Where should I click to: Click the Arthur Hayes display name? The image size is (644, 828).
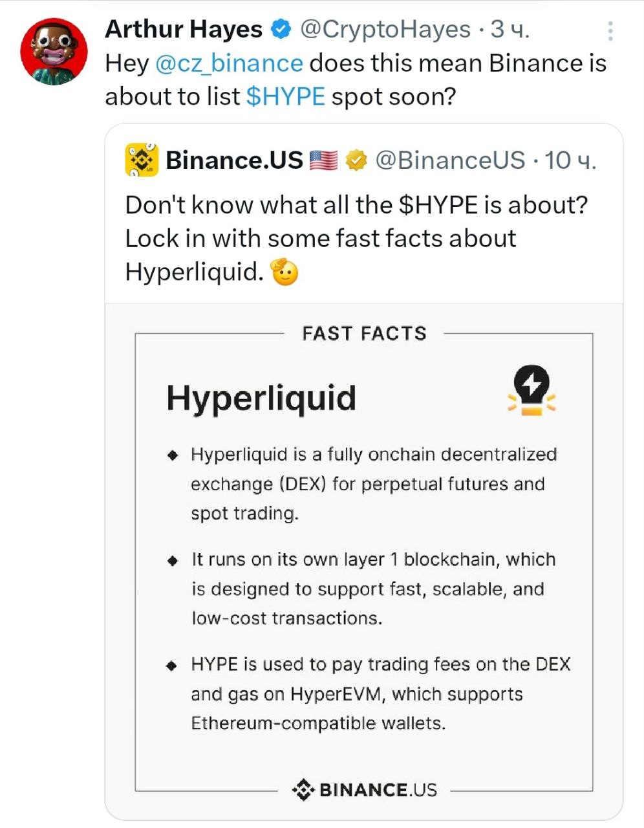[x=183, y=29]
